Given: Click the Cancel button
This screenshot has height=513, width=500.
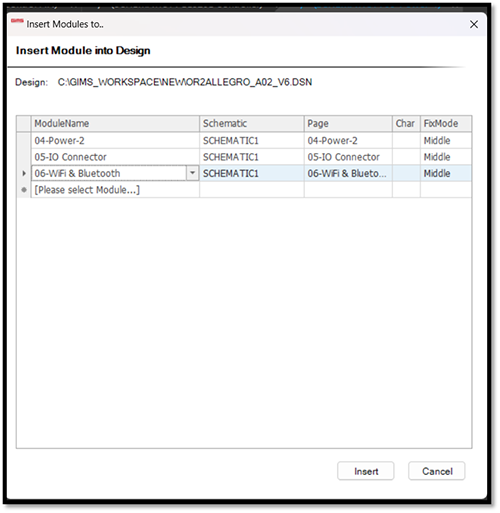Looking at the screenshot, I should point(436,471).
